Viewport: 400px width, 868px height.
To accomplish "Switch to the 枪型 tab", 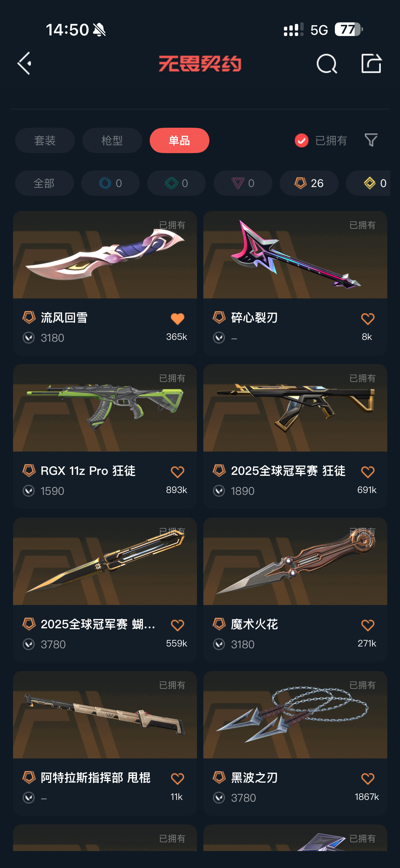I will (112, 140).
